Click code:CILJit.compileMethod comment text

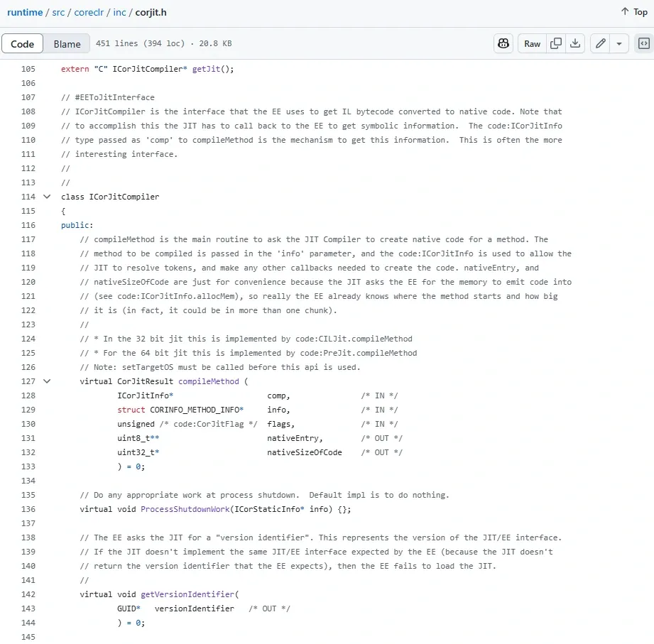click(x=354, y=339)
